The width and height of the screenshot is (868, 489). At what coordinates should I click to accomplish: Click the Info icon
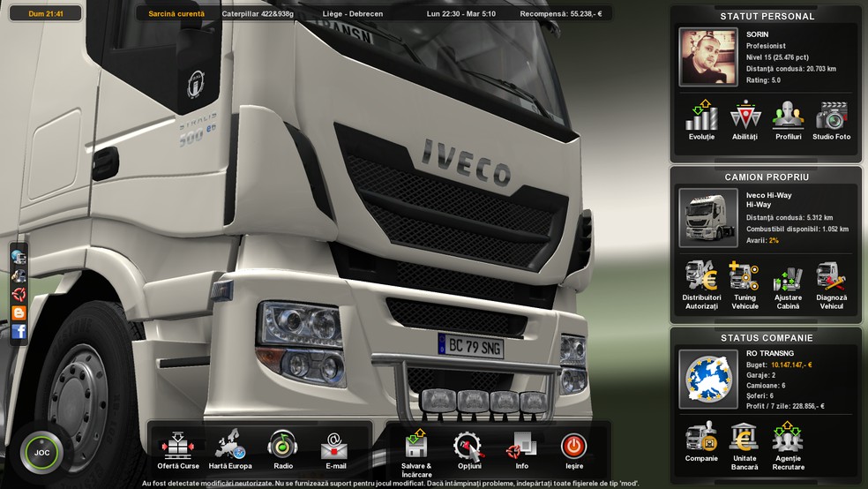521,447
